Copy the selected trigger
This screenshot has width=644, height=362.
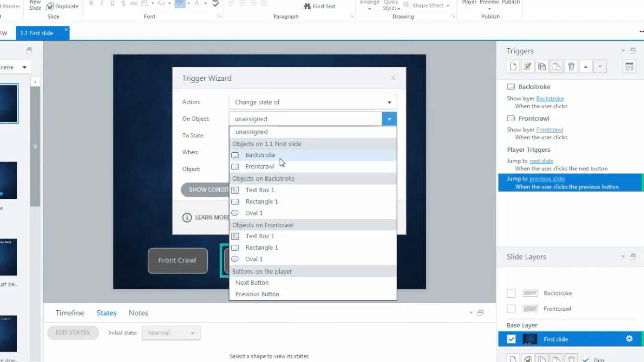click(542, 66)
